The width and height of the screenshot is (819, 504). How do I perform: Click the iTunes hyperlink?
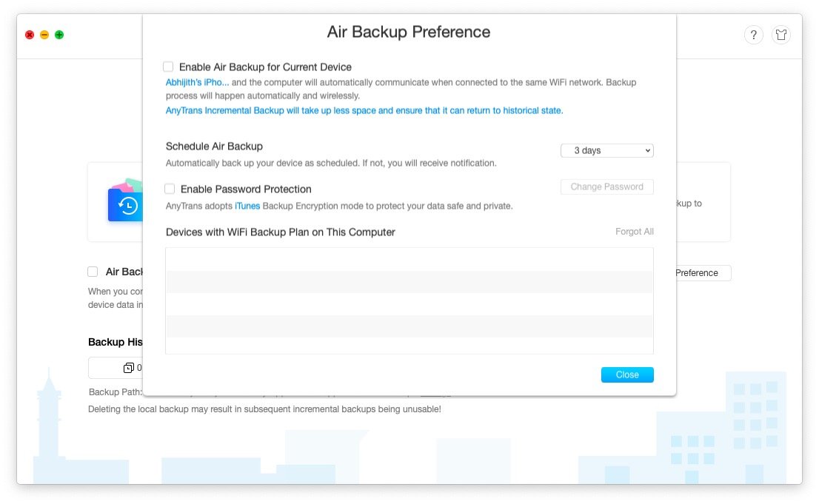[x=247, y=206]
